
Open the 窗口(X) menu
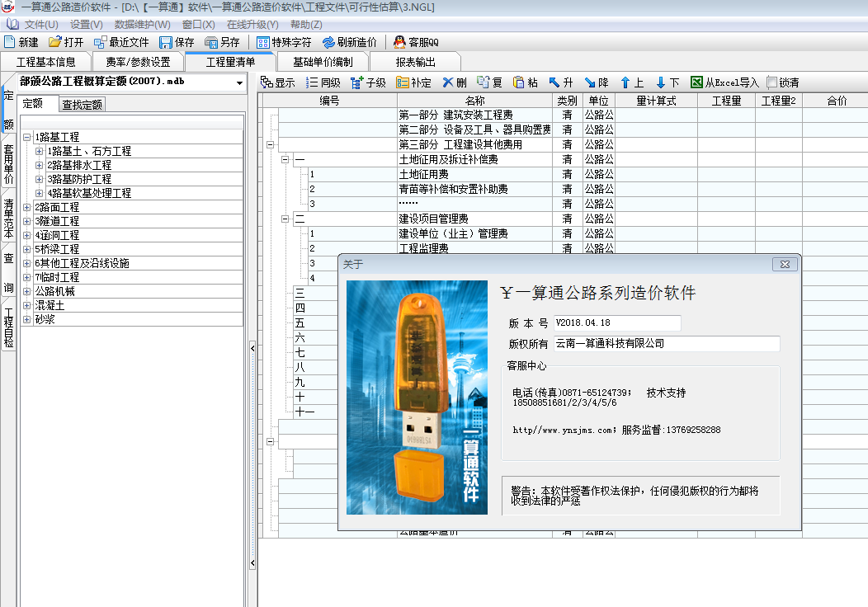[x=198, y=25]
